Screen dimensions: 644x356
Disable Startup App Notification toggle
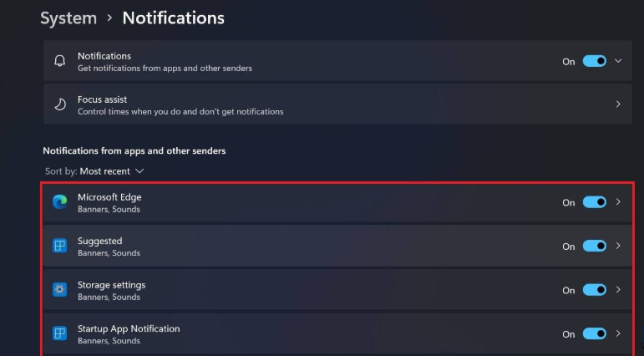click(x=594, y=334)
